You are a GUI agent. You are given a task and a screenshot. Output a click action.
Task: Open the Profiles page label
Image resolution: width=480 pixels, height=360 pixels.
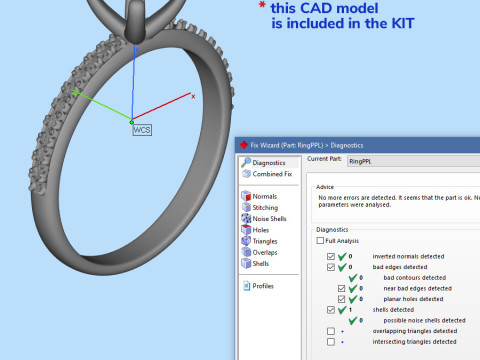point(263,286)
